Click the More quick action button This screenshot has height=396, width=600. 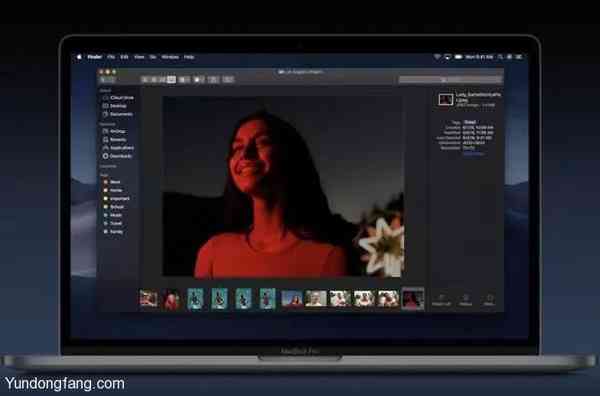coord(489,300)
